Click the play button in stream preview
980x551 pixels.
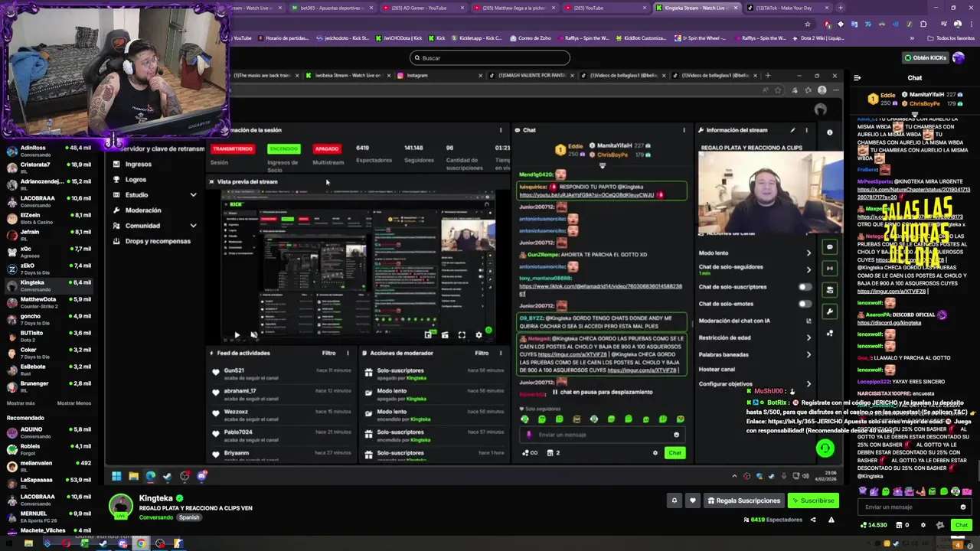click(237, 334)
